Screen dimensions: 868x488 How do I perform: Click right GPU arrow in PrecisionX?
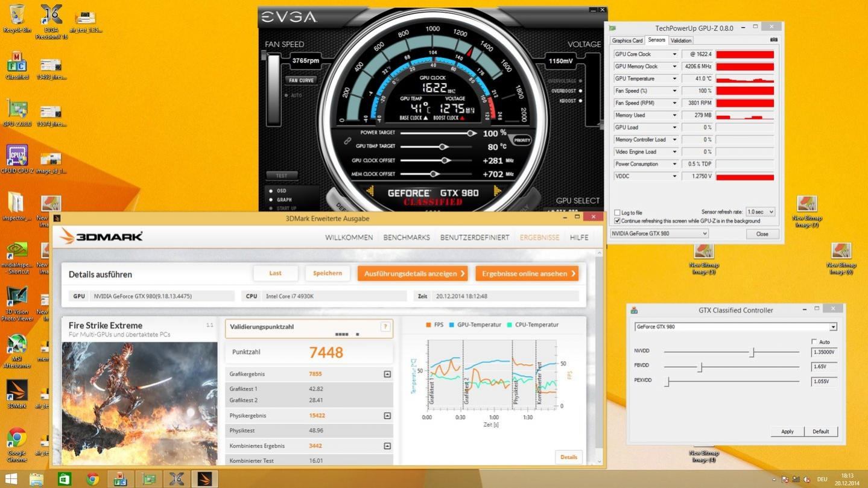(498, 192)
